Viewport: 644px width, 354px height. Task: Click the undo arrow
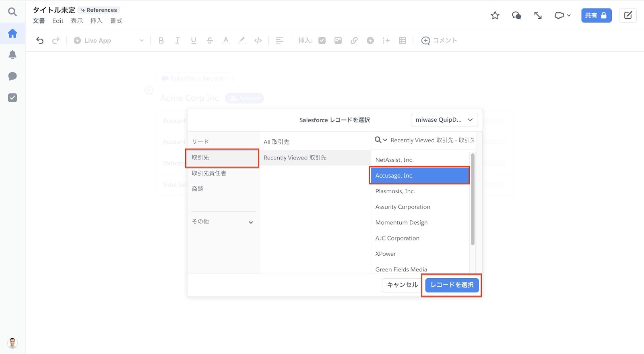pyautogui.click(x=40, y=40)
